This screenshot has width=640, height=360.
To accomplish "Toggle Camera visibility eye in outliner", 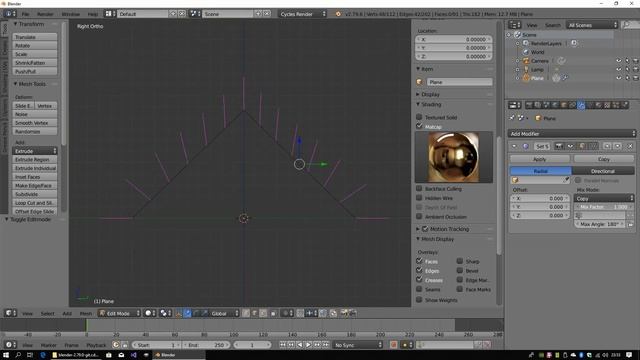I will coord(618,61).
